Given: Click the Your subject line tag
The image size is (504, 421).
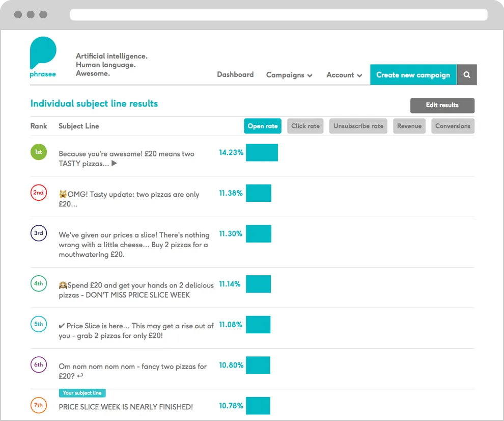Looking at the screenshot, I should pos(82,393).
